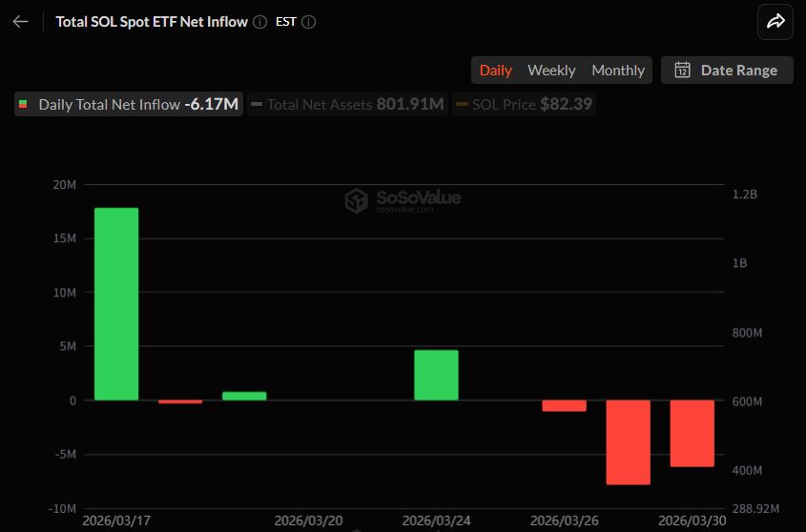Image resolution: width=806 pixels, height=532 pixels.
Task: Click the EST timezone label
Action: tap(285, 22)
